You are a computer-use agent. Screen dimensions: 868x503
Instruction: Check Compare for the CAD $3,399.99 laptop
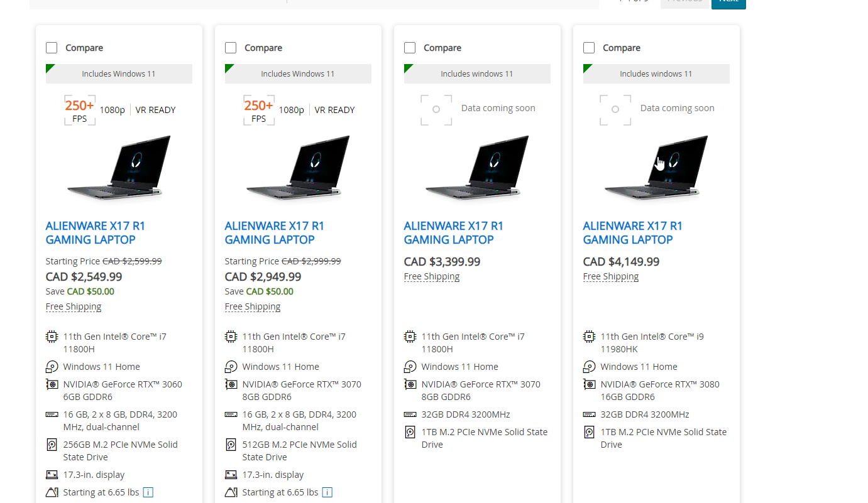(410, 48)
